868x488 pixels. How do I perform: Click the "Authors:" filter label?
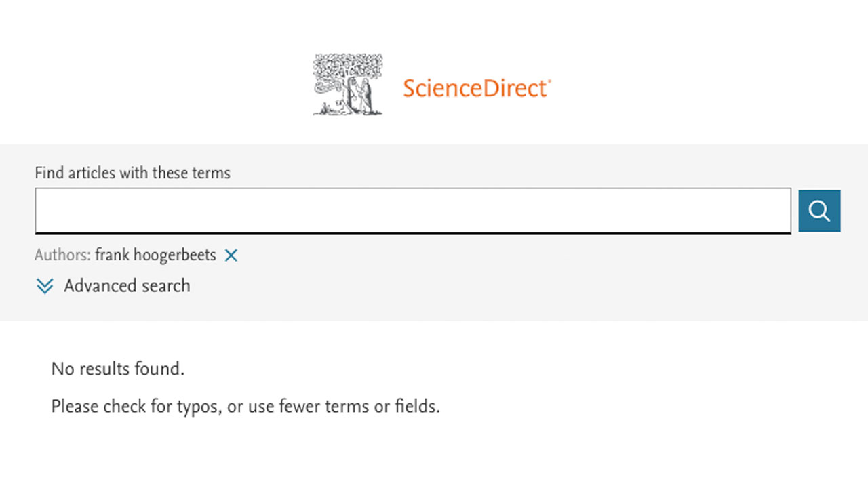(x=62, y=256)
